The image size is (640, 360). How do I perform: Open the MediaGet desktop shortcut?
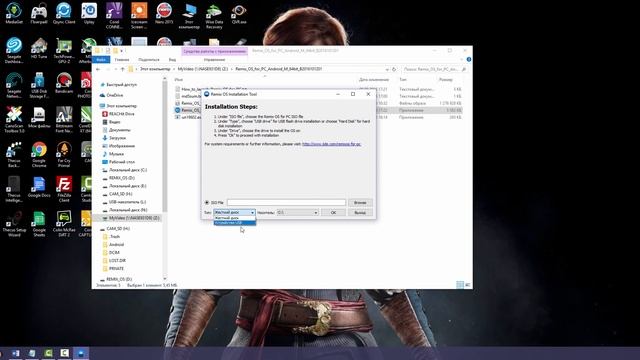tap(14, 13)
